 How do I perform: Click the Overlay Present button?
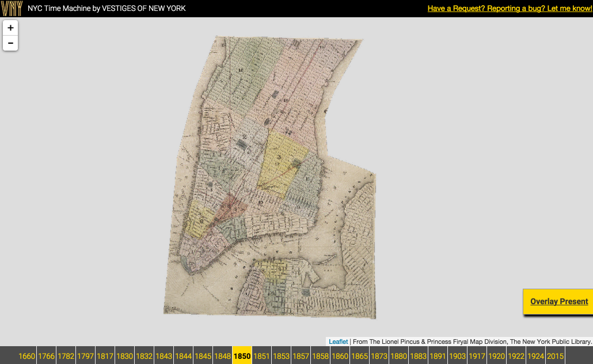pos(558,301)
